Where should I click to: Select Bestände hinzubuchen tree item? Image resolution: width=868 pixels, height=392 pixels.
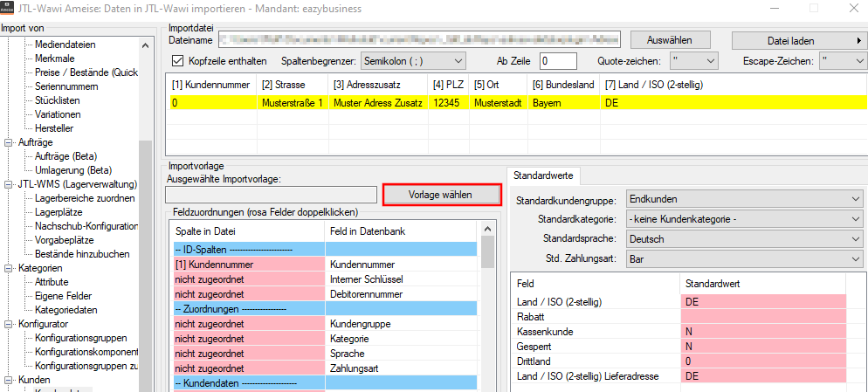point(82,254)
